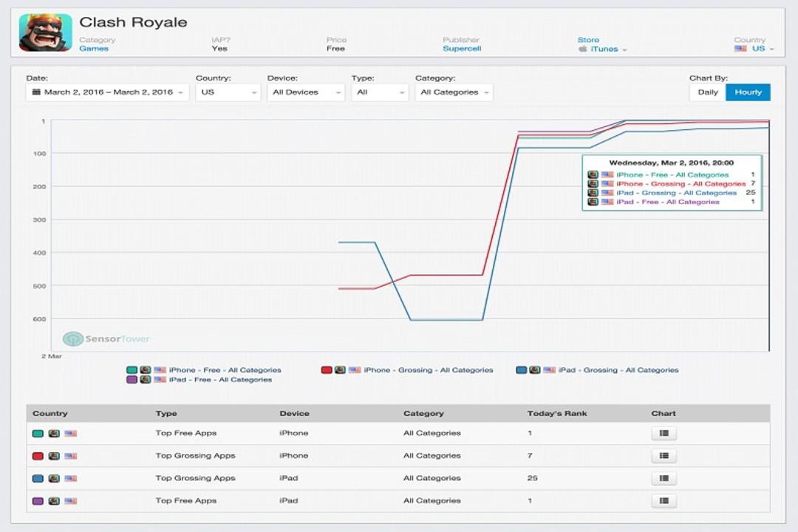Screen dimensions: 798x532
Task: Click iPad - Grossing - All Categories legend label
Action: click(x=618, y=370)
